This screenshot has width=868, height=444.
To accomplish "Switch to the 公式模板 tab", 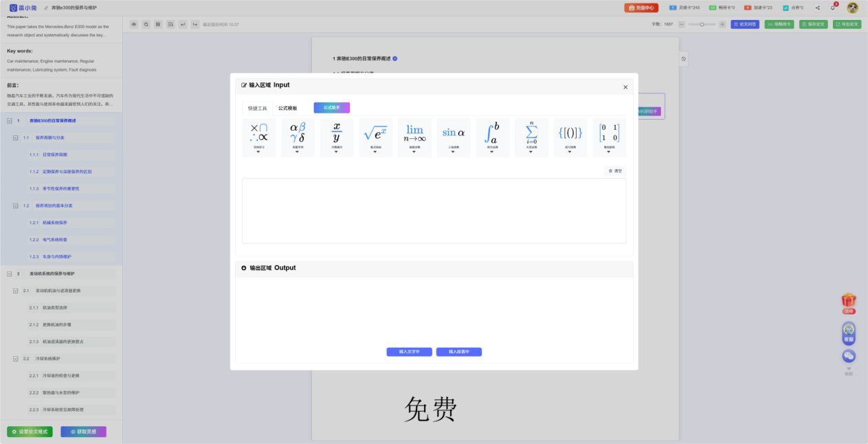I will point(288,108).
